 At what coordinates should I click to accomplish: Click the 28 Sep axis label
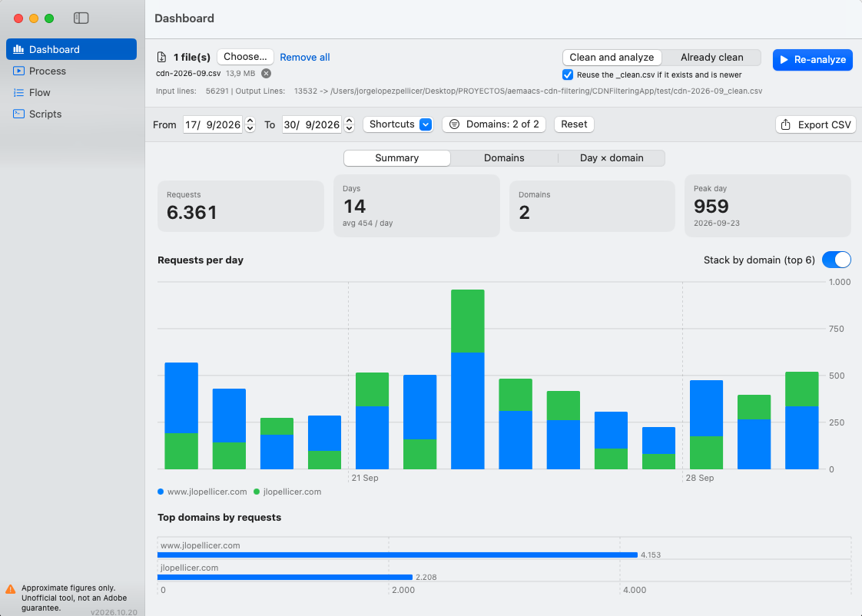click(700, 478)
